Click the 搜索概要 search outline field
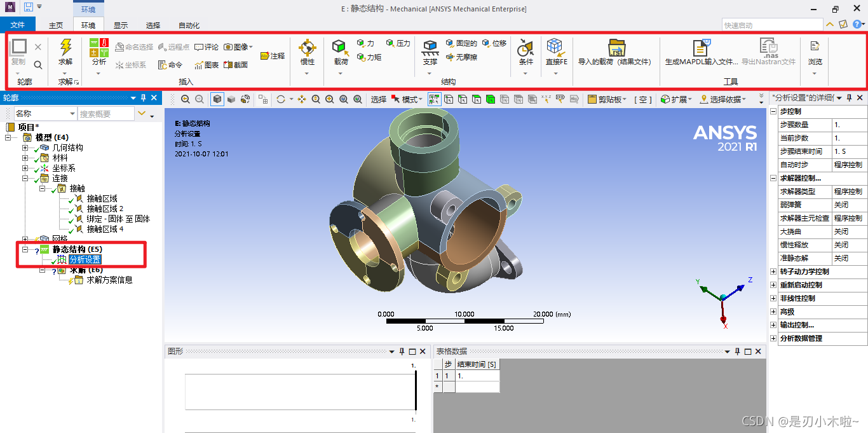This screenshot has height=433, width=868. pyautogui.click(x=105, y=114)
